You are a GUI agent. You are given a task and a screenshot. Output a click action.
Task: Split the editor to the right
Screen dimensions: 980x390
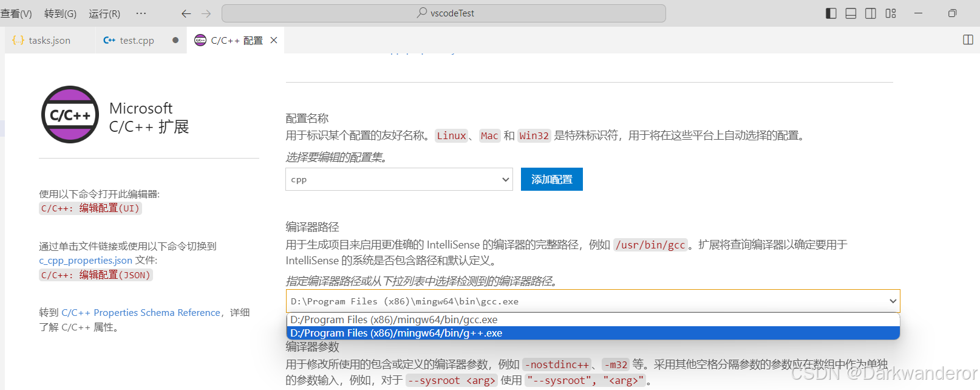coord(968,40)
